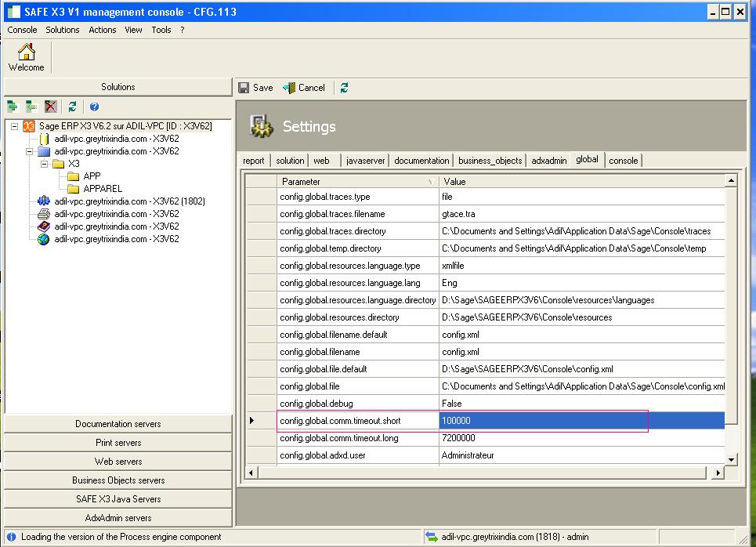Click the web server globe icon in tree
The height and width of the screenshot is (547, 756).
click(43, 239)
